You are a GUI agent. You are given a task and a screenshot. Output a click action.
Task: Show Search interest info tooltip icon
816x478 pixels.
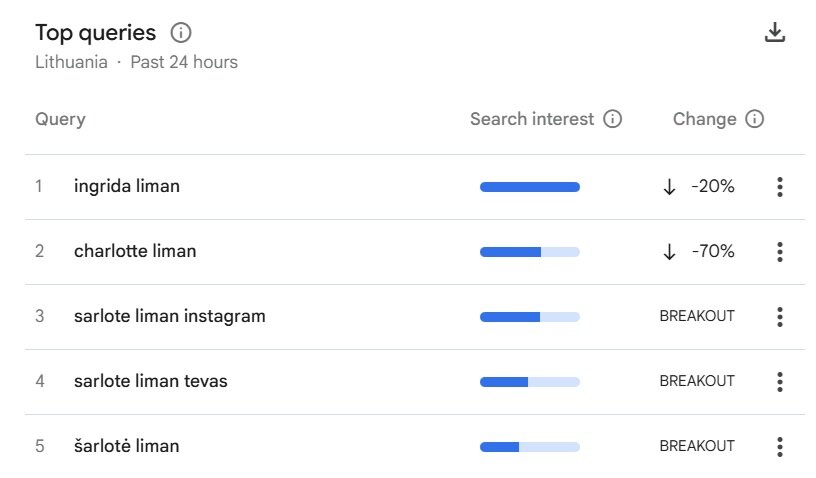point(612,119)
